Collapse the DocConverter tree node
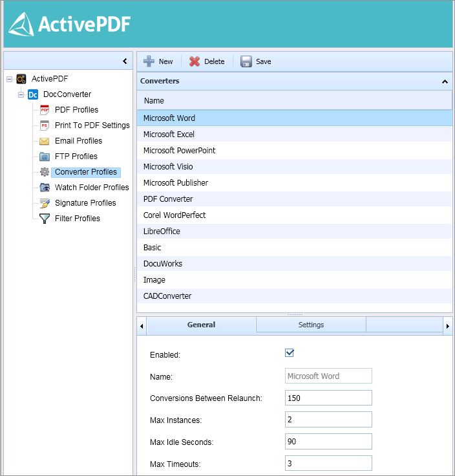Image resolution: width=455 pixels, height=476 pixels. (21, 94)
